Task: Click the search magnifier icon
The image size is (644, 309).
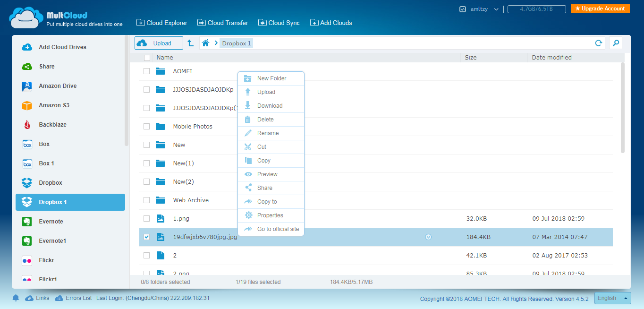Action: pyautogui.click(x=615, y=43)
